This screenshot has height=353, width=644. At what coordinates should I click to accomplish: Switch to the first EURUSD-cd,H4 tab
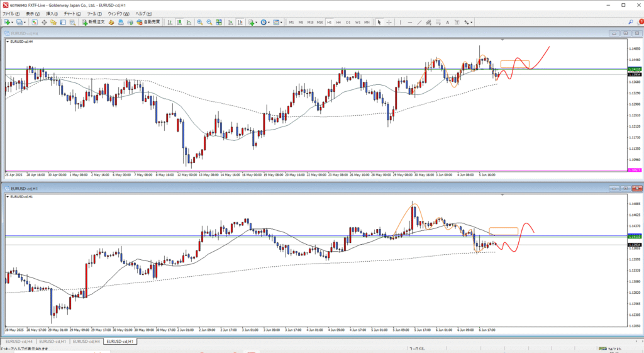pyautogui.click(x=19, y=342)
